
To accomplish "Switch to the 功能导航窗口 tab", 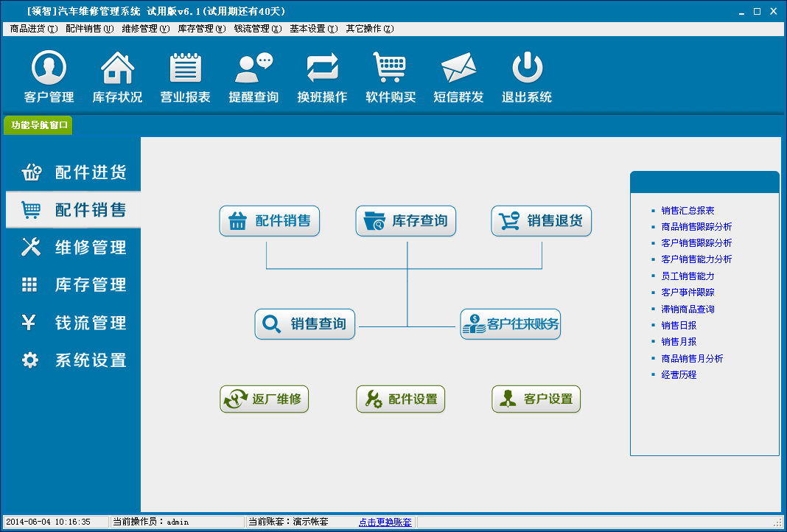I will (39, 125).
